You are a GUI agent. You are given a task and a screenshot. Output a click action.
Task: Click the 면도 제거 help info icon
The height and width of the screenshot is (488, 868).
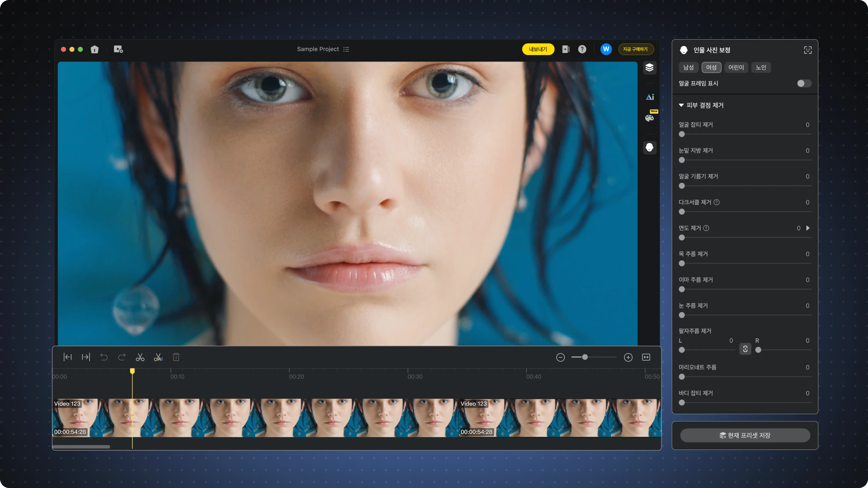pos(706,228)
